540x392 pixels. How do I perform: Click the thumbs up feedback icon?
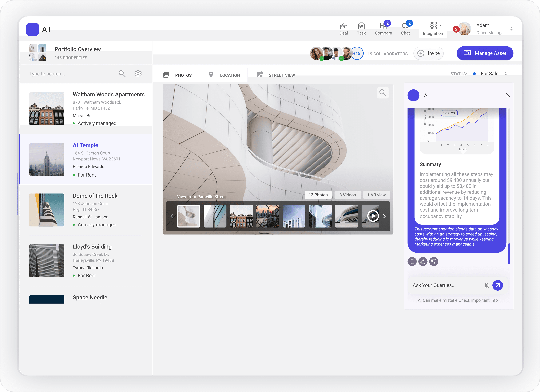[x=423, y=262]
